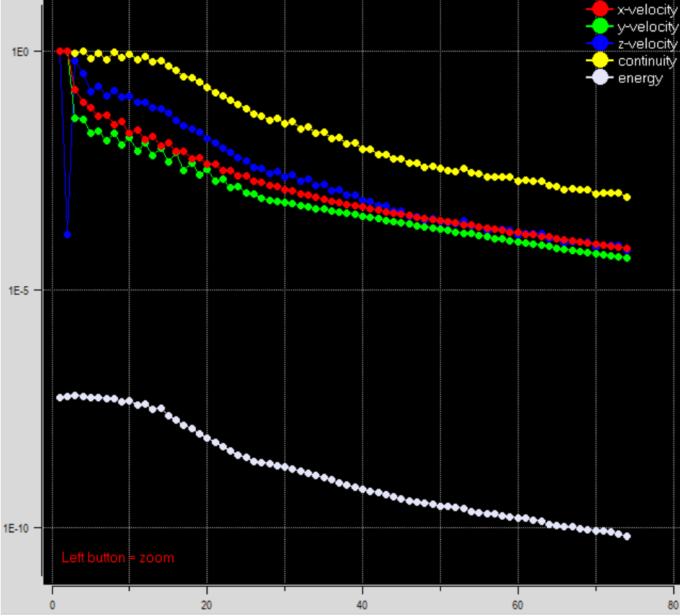This screenshot has width=680, height=616.
Task: Click the green y-velocity legend marker
Action: pos(600,27)
